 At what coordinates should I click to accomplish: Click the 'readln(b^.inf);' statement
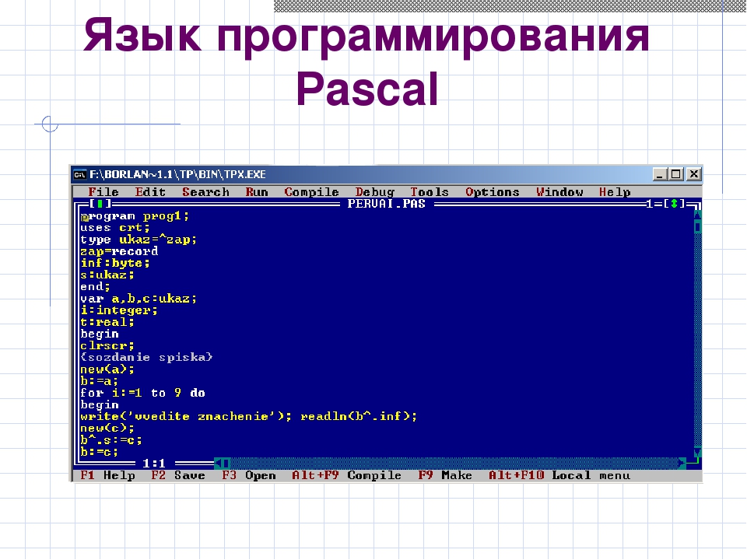359,416
